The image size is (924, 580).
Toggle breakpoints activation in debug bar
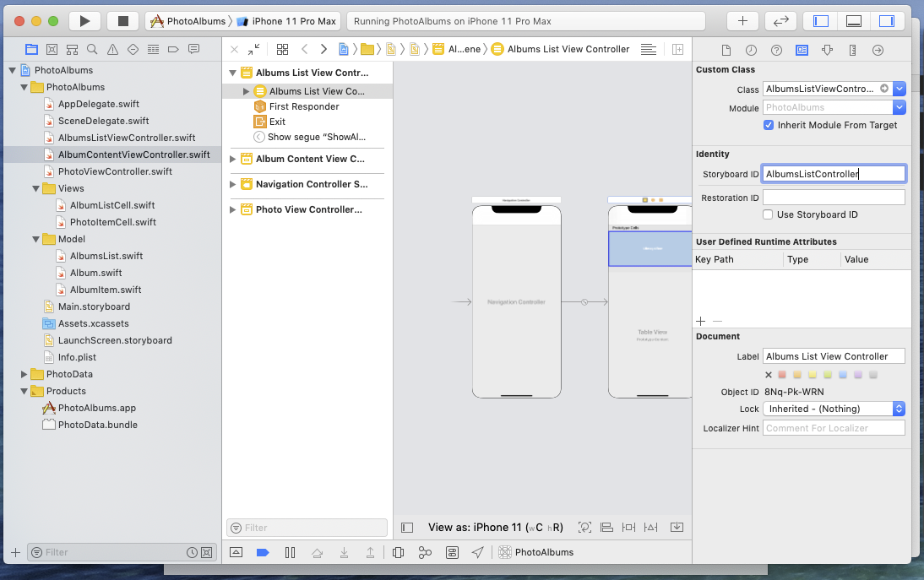tap(263, 552)
